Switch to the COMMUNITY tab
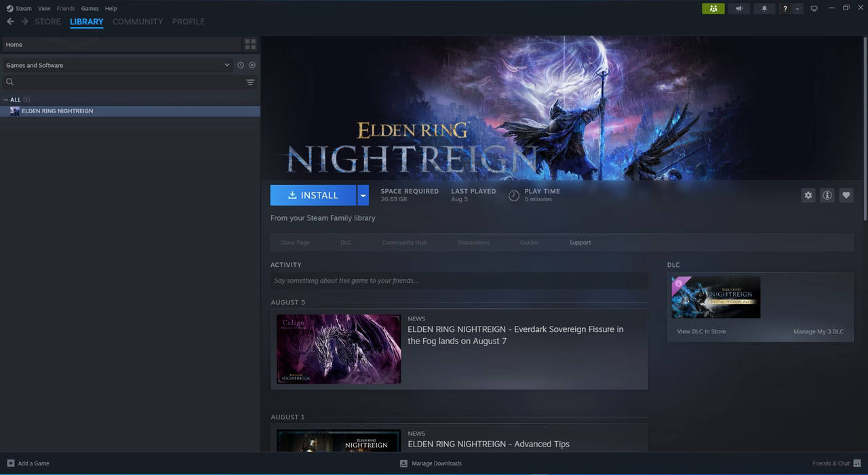 pyautogui.click(x=138, y=22)
